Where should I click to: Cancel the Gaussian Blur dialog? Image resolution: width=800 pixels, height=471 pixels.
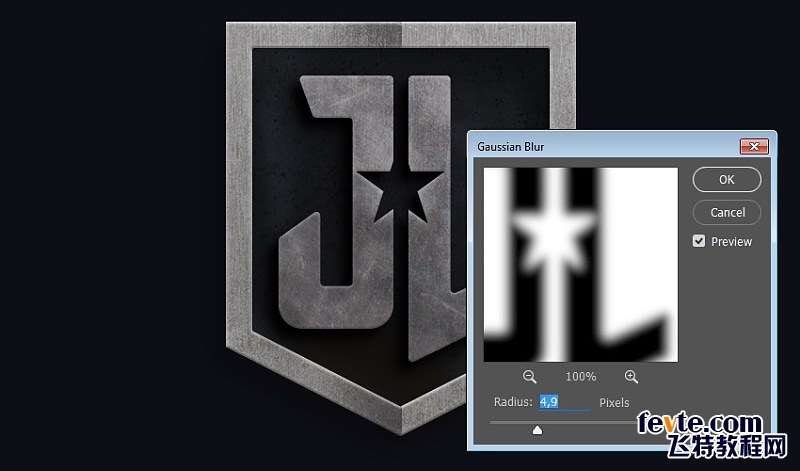pyautogui.click(x=727, y=212)
